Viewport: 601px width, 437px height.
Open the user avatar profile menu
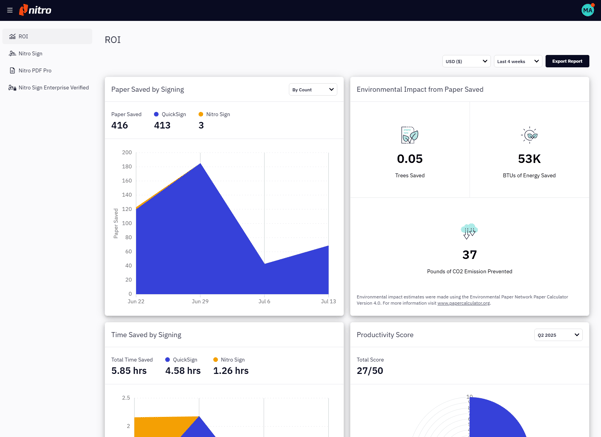pos(587,10)
